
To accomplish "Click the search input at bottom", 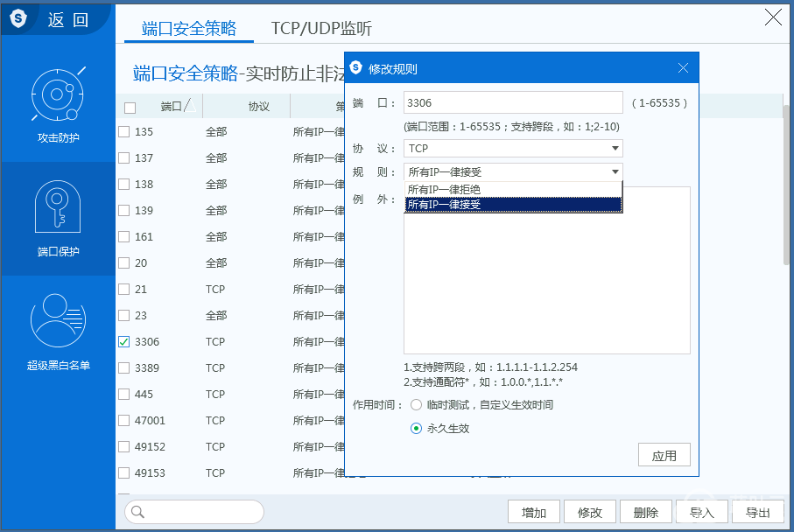I will 194,512.
